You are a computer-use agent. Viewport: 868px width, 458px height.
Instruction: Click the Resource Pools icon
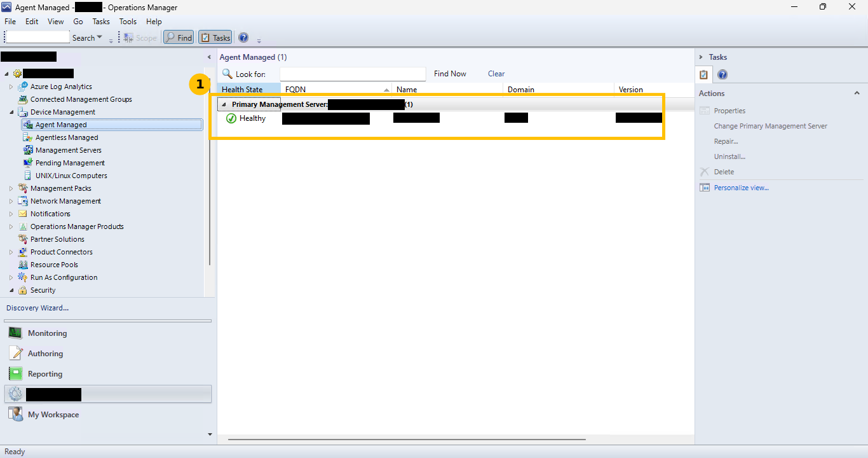coord(24,265)
